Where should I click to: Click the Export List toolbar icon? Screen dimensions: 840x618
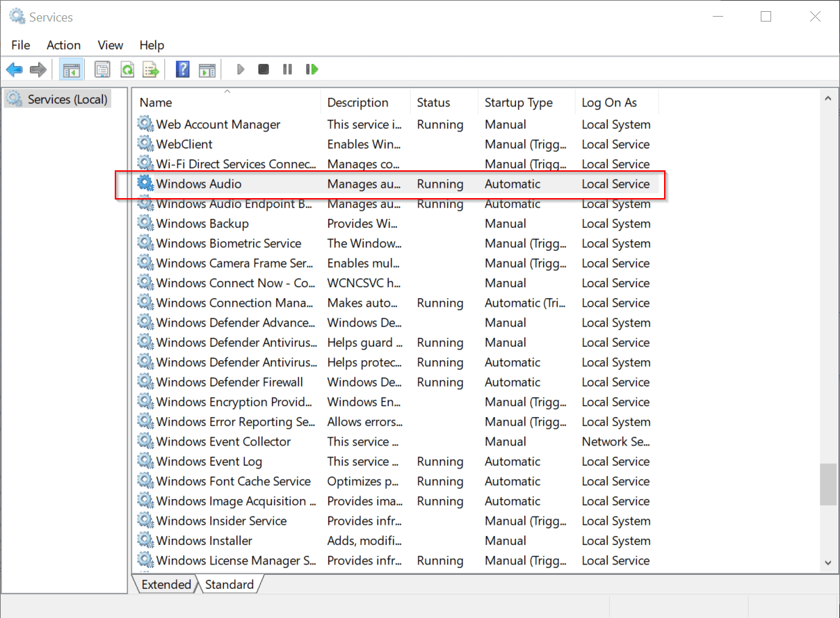[150, 70]
